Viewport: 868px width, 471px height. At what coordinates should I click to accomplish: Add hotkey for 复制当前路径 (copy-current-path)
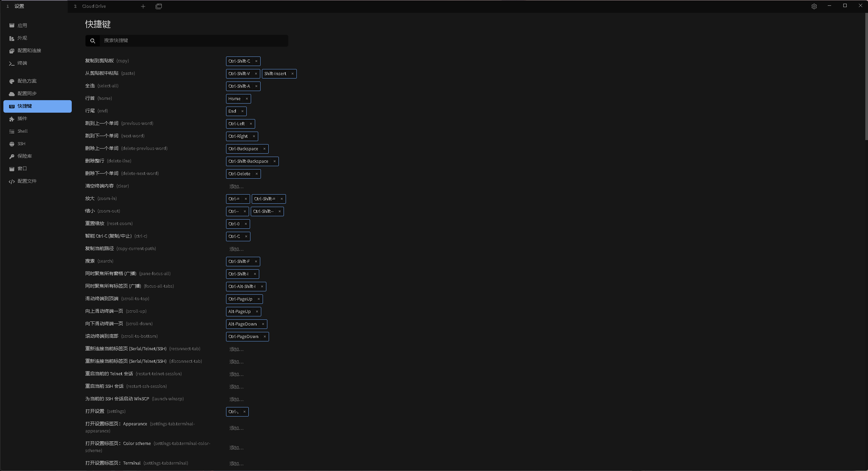tap(236, 249)
